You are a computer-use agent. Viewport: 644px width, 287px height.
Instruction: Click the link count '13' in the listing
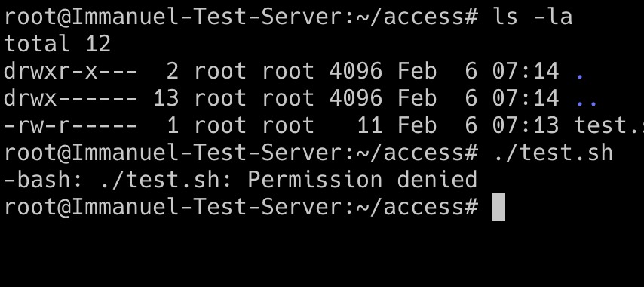click(166, 98)
